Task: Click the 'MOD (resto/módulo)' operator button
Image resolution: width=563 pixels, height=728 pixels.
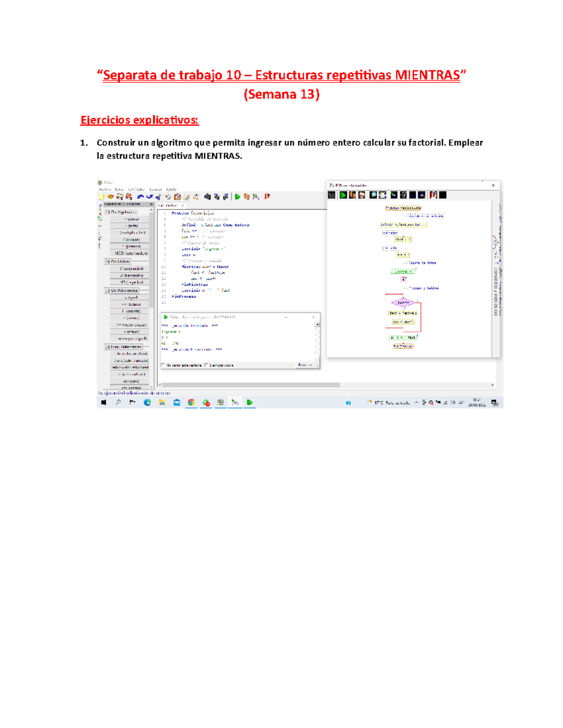Action: point(131,253)
